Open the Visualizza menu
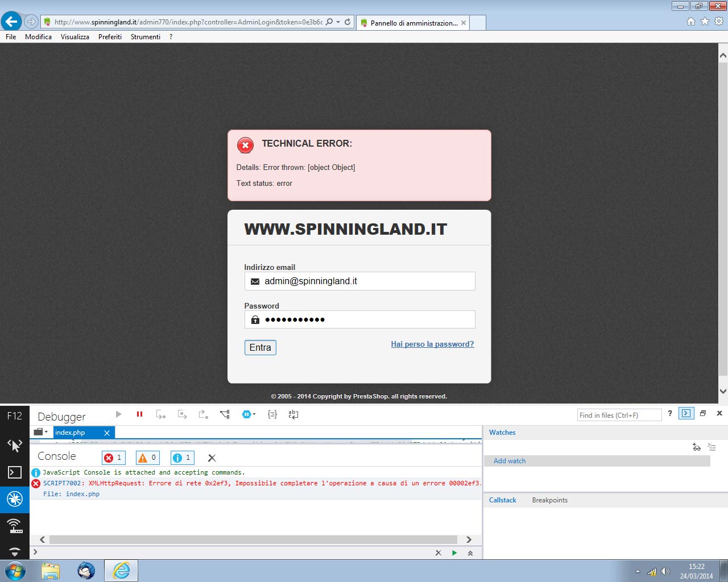728x582 pixels. (75, 36)
